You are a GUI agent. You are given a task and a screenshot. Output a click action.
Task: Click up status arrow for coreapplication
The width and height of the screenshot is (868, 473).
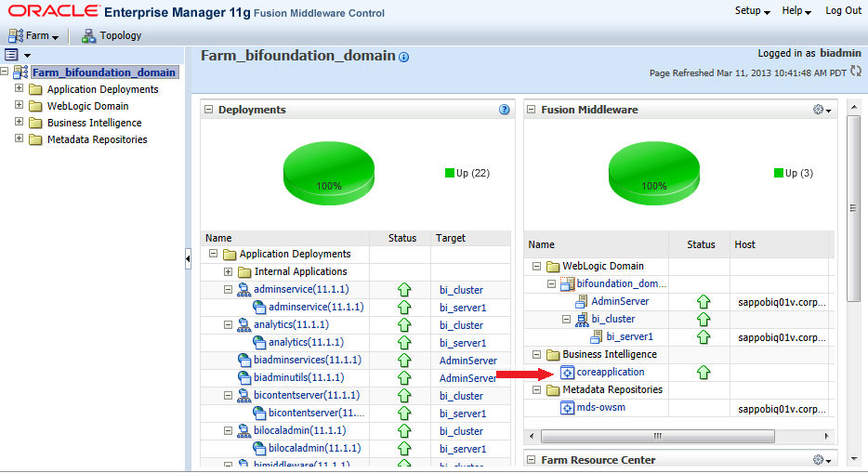(x=704, y=373)
